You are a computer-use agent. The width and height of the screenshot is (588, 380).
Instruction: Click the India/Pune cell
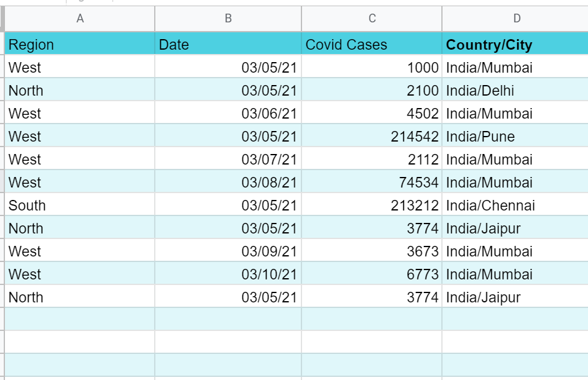point(515,136)
